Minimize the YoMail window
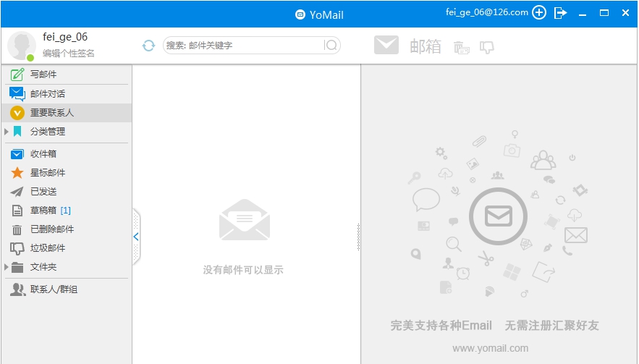This screenshot has width=639, height=364. pos(583,14)
